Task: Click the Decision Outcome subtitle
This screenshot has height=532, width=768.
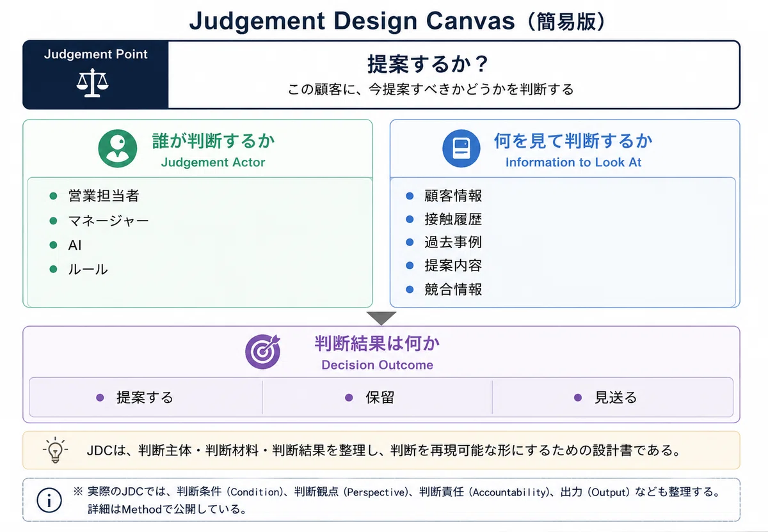Action: click(377, 365)
